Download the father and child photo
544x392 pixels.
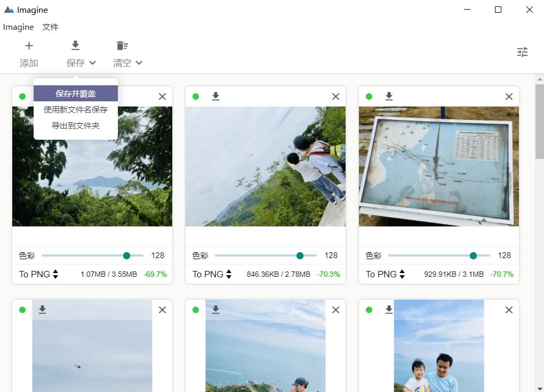pyautogui.click(x=389, y=309)
